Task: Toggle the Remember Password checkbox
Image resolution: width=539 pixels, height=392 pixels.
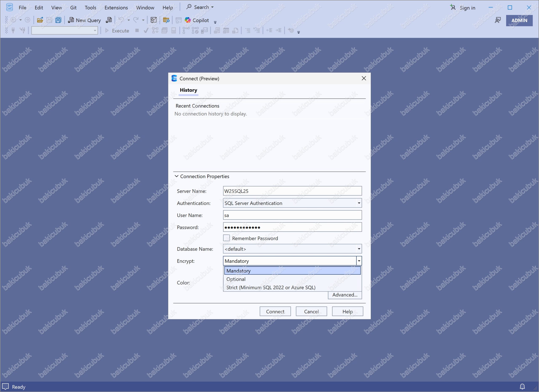Action: (x=227, y=238)
